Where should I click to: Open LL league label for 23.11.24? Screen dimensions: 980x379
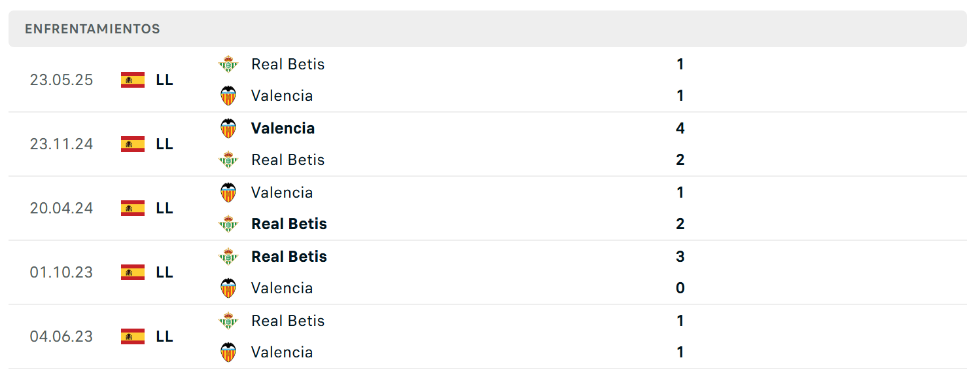(x=165, y=144)
